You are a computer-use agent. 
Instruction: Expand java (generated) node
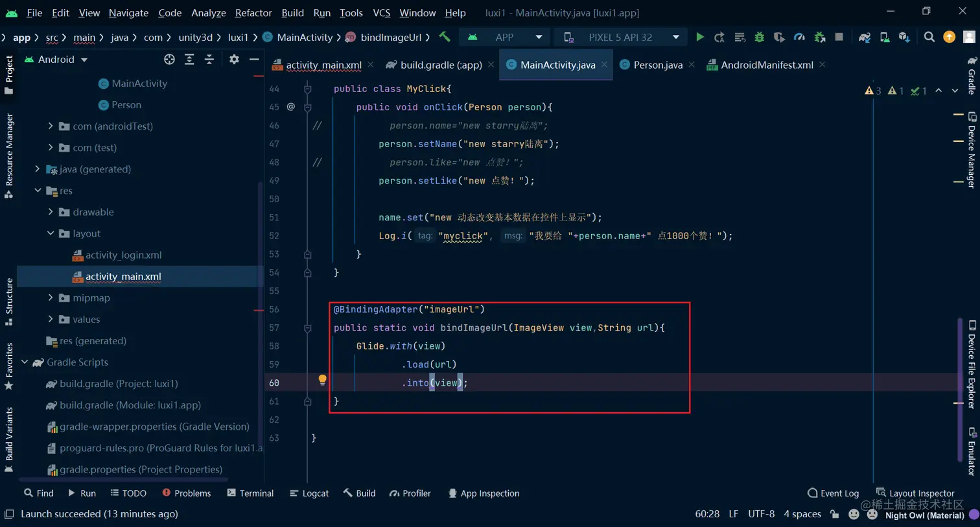point(38,169)
